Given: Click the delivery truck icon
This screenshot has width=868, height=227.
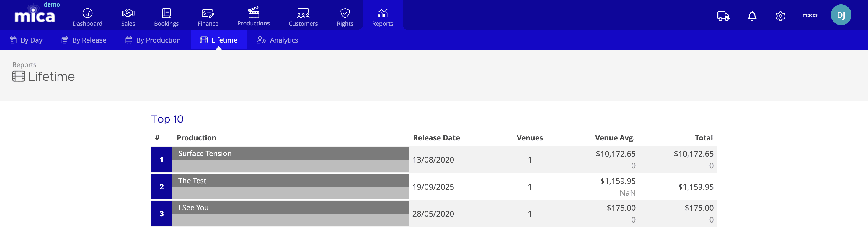Looking at the screenshot, I should [723, 15].
